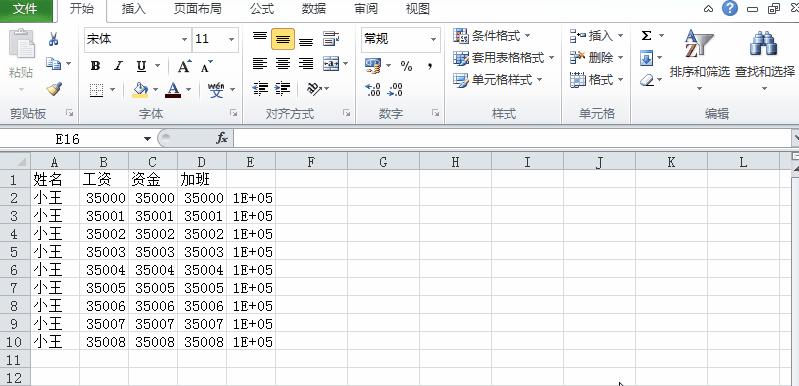Screen dimensions: 799x386
Task: Toggle middle vertical alignment
Action: [283, 39]
